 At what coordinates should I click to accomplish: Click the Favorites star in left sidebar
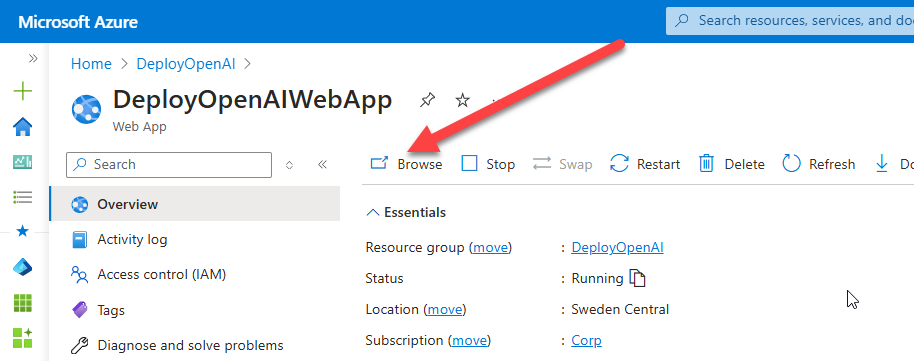pyautogui.click(x=23, y=232)
